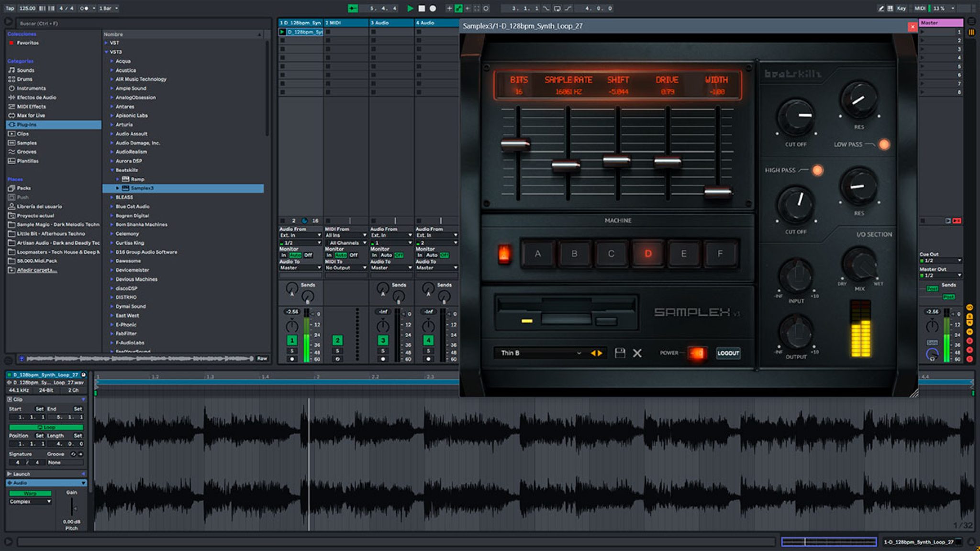
Task: Click the Samplex WIDTH fader handle
Action: 718,192
